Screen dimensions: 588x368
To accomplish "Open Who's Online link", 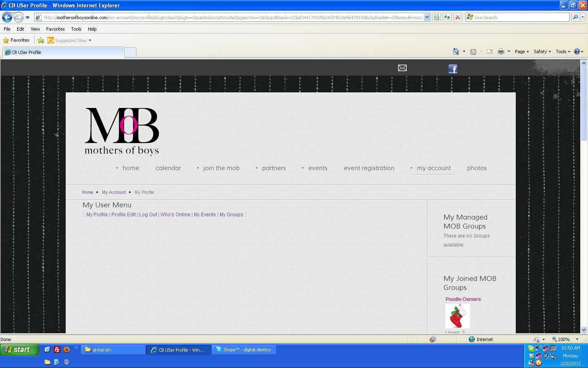I will coord(175,215).
